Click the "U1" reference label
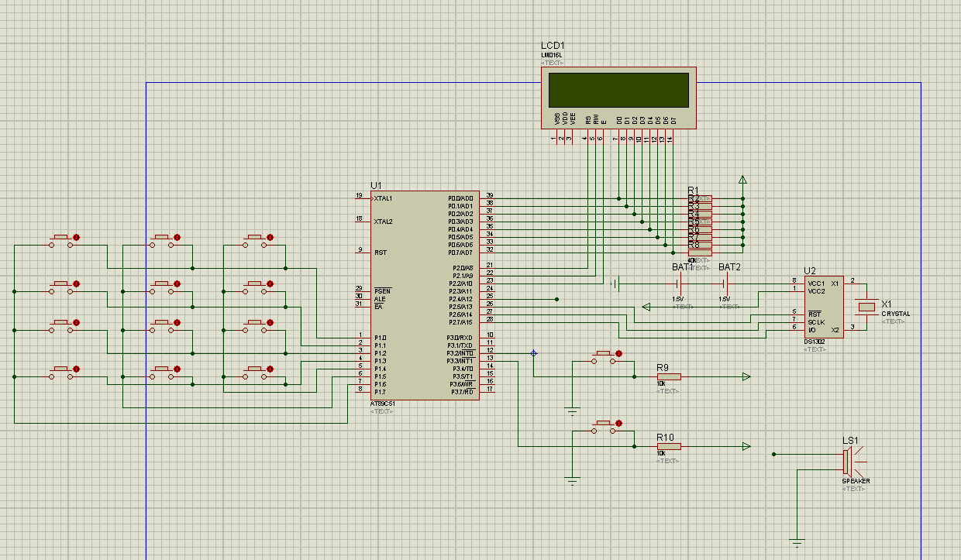This screenshot has height=560, width=961. point(376,186)
